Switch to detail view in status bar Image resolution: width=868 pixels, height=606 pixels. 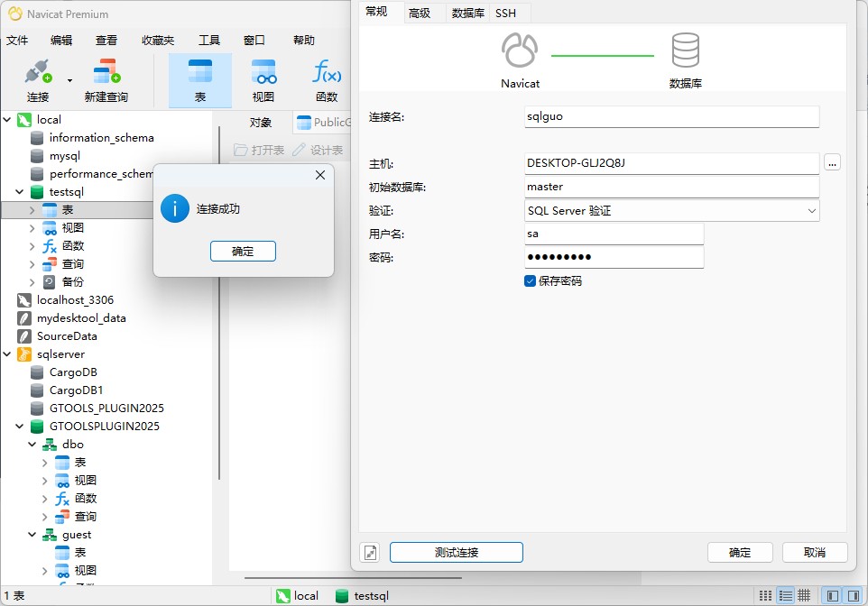pyautogui.click(x=786, y=595)
